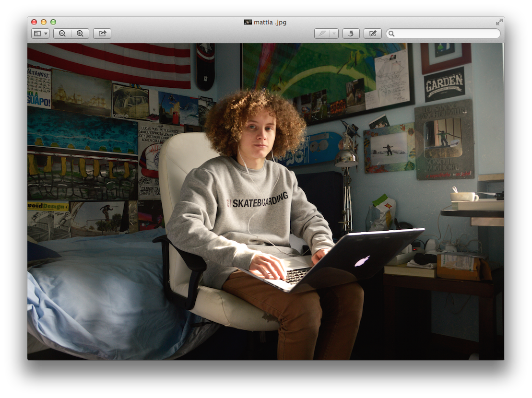
Task: Rotate the image left
Action: pos(351,34)
